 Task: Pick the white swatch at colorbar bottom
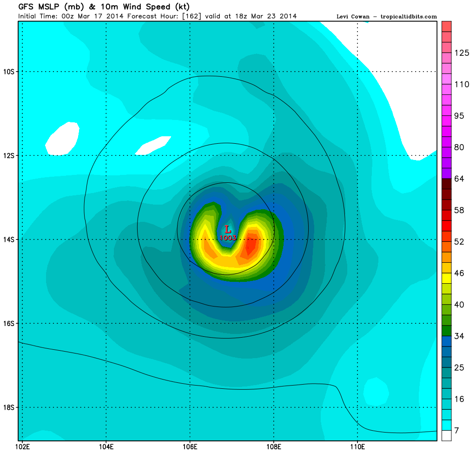click(x=447, y=435)
